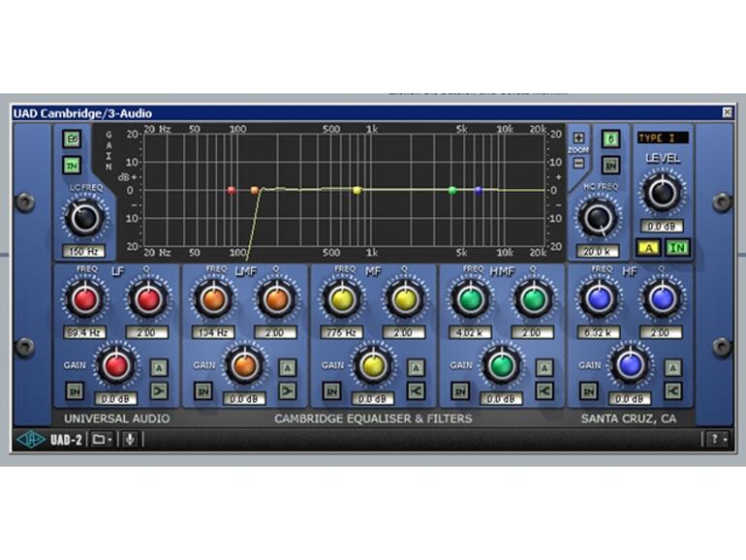746x560 pixels.
Task: Zoom in the graph with plus icon
Action: pos(578,138)
